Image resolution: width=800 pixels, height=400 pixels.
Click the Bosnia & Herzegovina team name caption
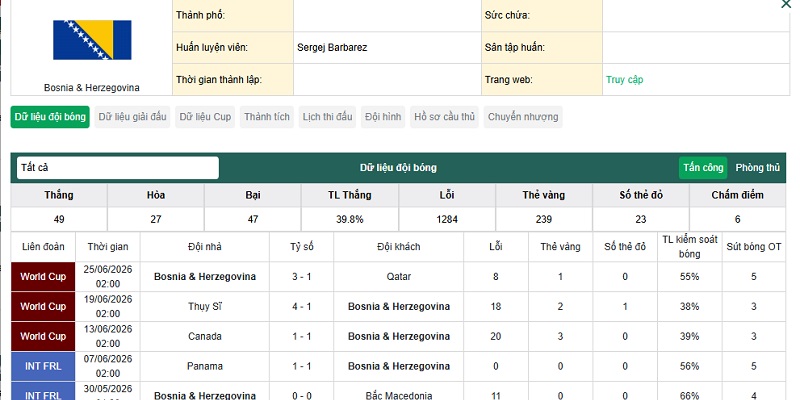point(92,88)
